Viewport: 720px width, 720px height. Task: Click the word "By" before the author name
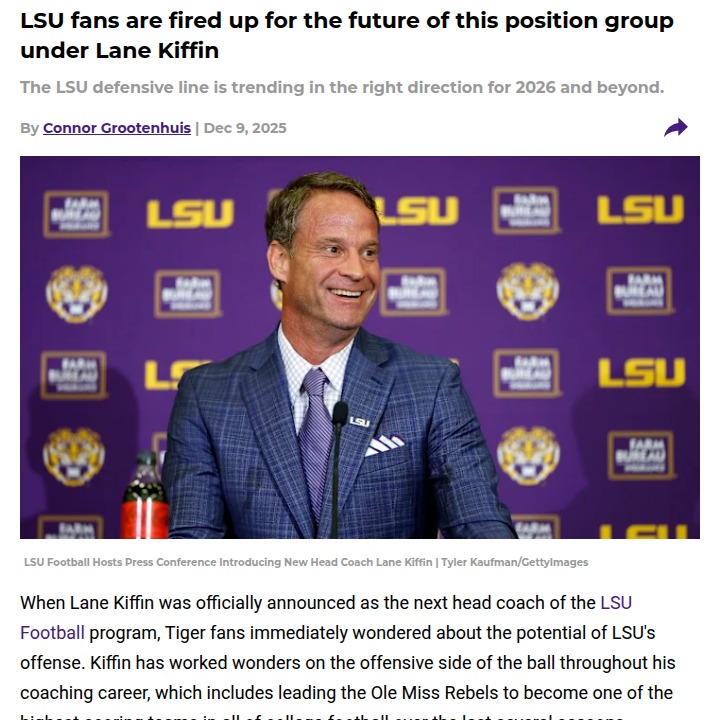pyautogui.click(x=29, y=128)
